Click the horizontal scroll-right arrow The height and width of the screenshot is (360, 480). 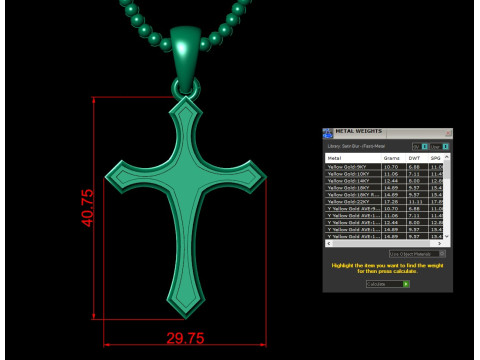click(x=440, y=243)
